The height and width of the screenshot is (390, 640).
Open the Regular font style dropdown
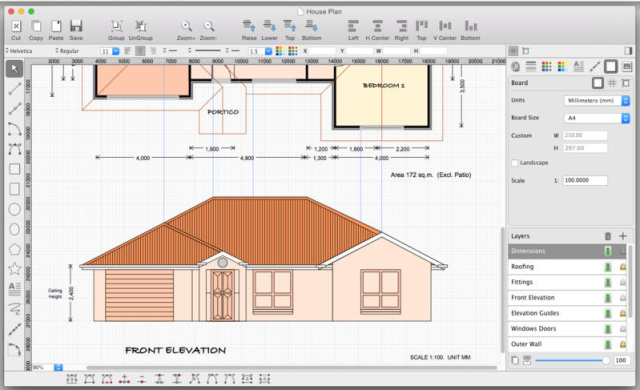(67, 51)
